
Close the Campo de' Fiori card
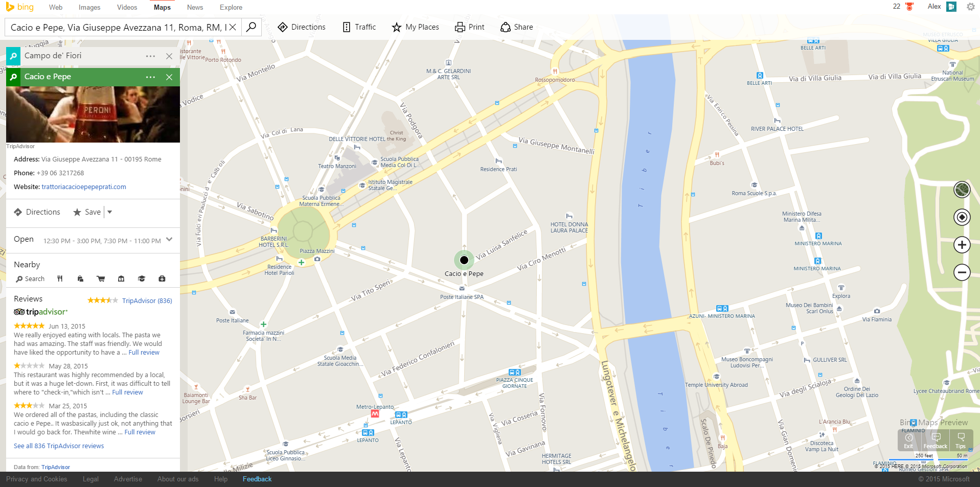pos(169,56)
